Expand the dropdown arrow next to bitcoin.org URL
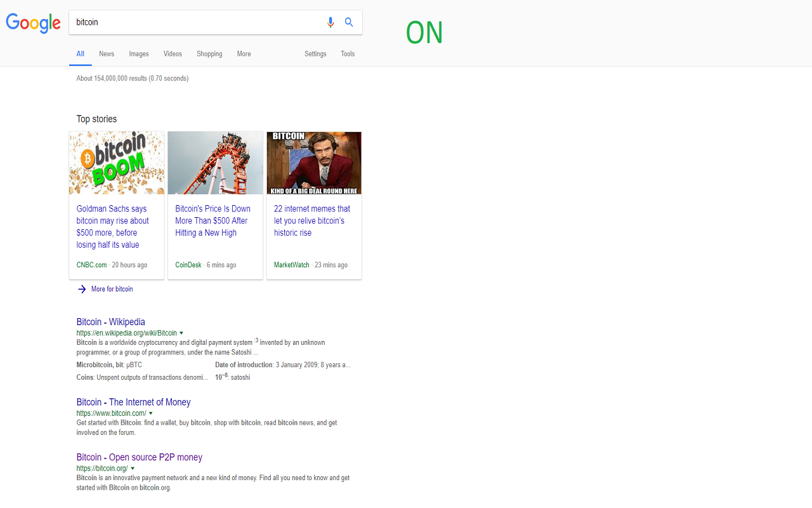 (133, 469)
